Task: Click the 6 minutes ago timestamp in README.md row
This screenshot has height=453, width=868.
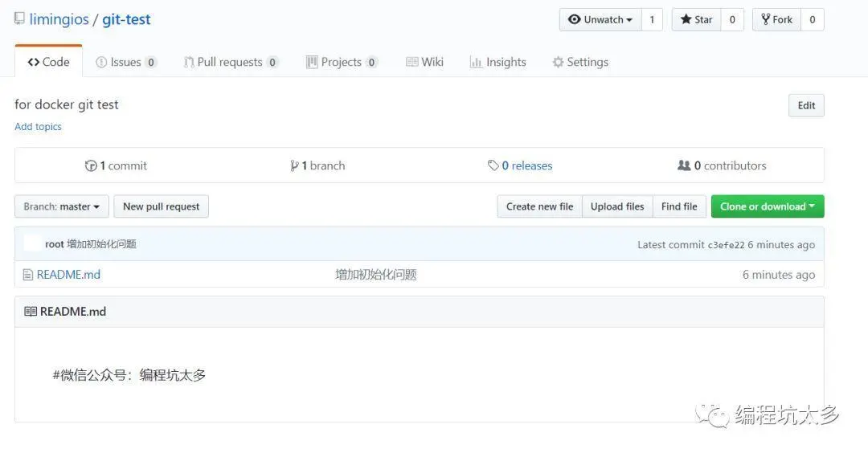Action: tap(778, 275)
